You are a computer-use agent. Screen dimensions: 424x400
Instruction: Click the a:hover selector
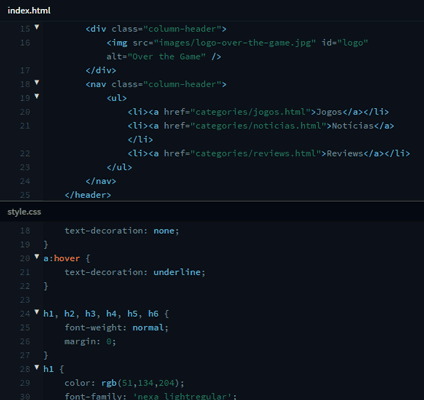(x=62, y=259)
